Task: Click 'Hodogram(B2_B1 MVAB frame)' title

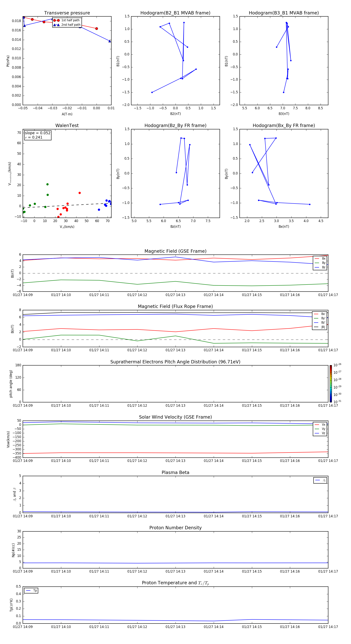Action: 175,13
